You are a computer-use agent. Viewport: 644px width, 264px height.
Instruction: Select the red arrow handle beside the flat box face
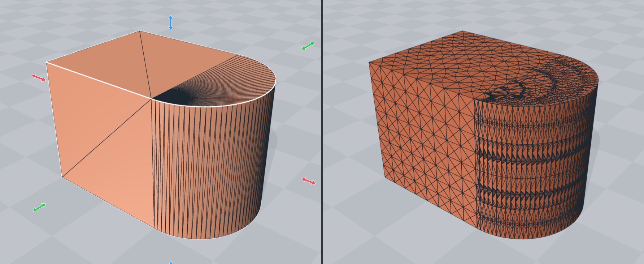[x=39, y=77]
